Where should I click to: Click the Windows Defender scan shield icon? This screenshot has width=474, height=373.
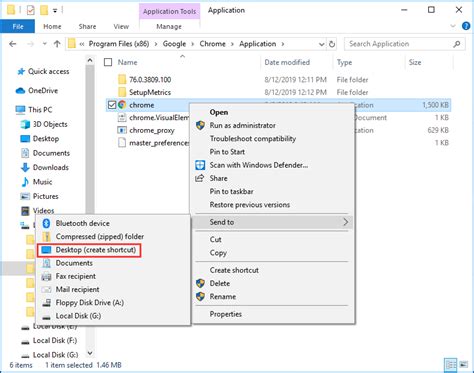pos(200,165)
